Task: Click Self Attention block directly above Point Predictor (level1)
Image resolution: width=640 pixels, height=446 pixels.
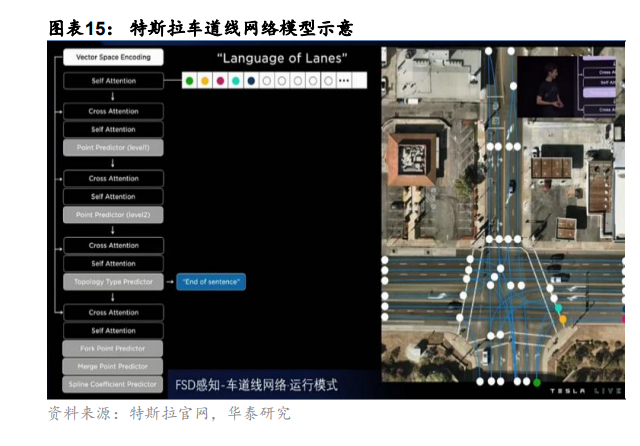Action: (x=113, y=129)
